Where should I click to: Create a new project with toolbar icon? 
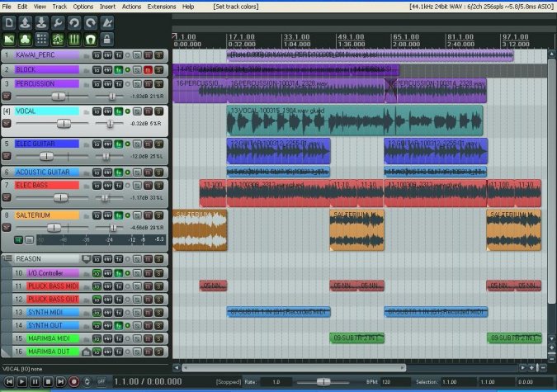click(9, 23)
